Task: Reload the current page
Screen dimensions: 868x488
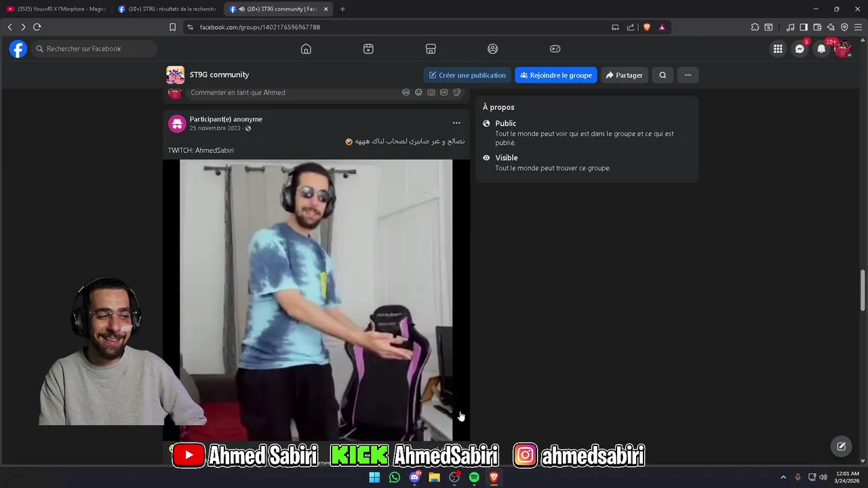Action: coord(37,27)
